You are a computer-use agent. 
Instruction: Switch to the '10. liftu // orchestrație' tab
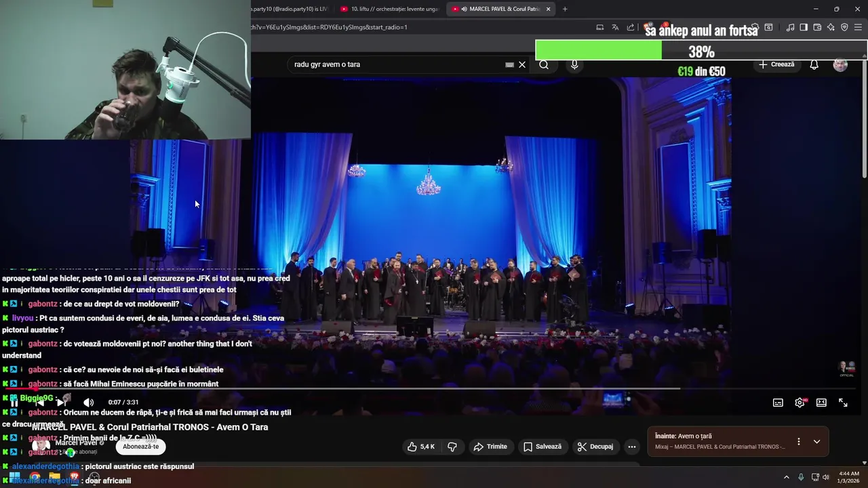[390, 9]
